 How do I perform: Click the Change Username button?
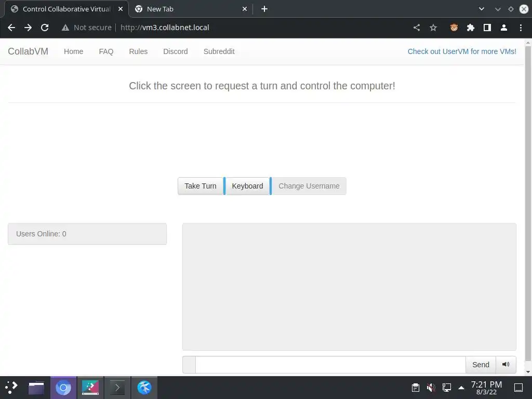point(309,186)
